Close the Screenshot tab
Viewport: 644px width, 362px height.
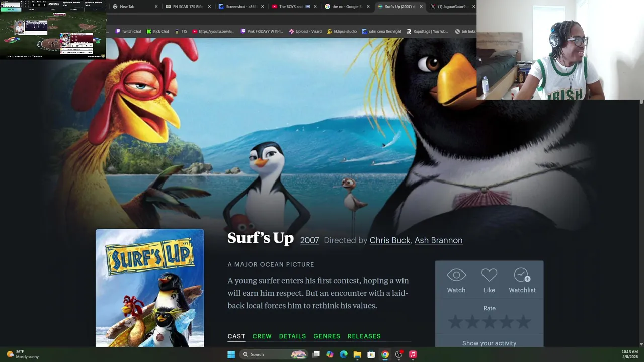tap(262, 7)
